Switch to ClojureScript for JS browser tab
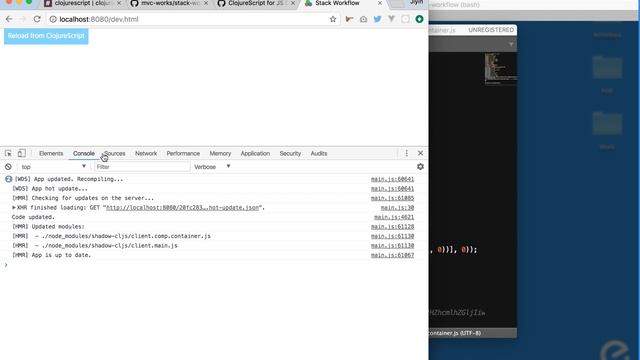The image size is (640, 360). coord(256,3)
